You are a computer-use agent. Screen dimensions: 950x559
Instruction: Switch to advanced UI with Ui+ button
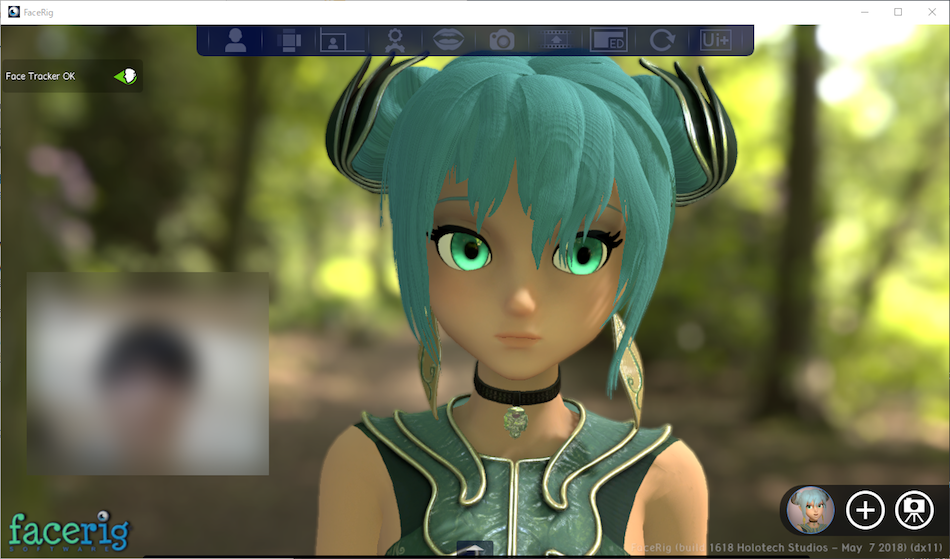pyautogui.click(x=715, y=40)
